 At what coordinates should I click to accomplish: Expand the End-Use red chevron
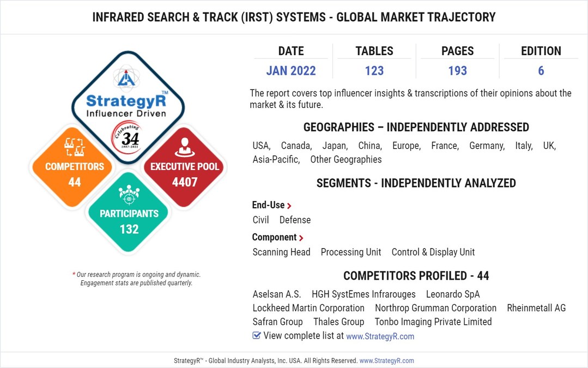(289, 206)
